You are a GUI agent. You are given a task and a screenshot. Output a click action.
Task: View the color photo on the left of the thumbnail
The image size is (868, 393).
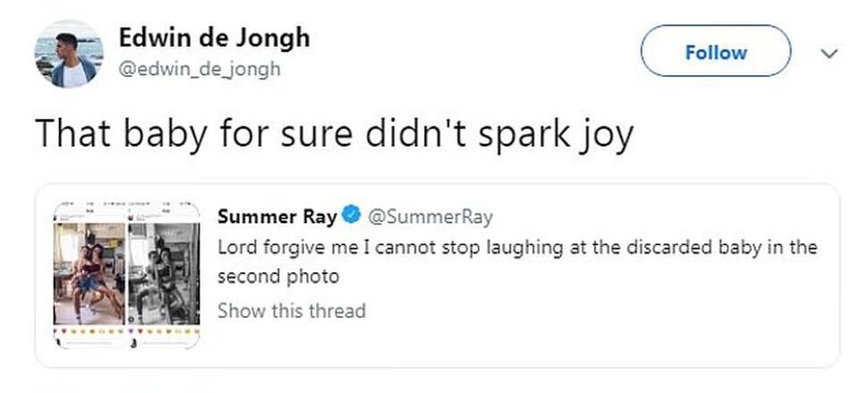pyautogui.click(x=89, y=274)
